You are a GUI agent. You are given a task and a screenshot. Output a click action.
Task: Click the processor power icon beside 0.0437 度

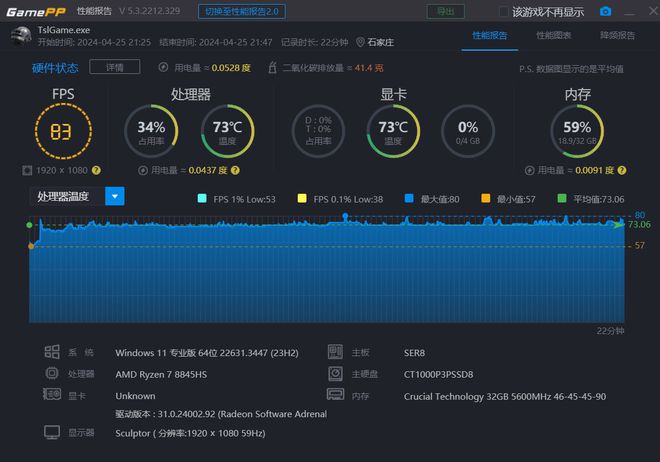(x=143, y=170)
